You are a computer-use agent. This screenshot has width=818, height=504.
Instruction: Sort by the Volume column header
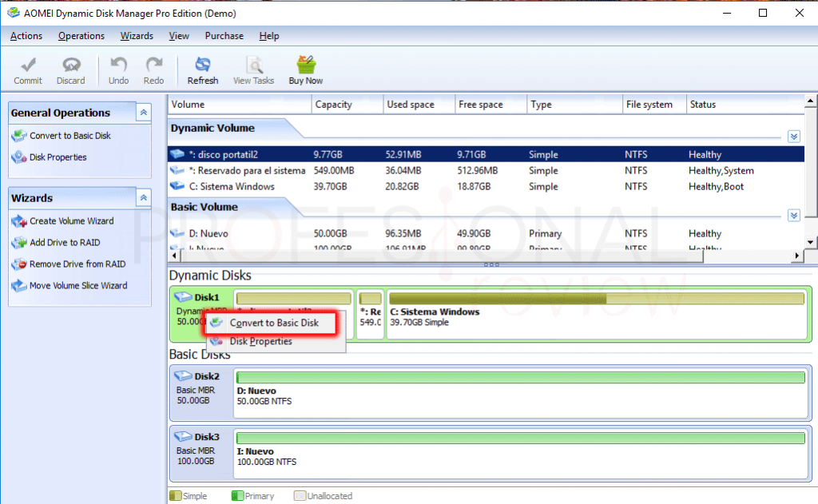(x=240, y=105)
